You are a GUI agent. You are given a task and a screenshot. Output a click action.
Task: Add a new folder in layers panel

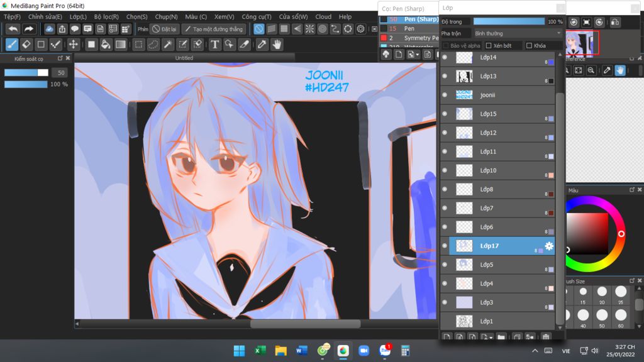point(501,337)
